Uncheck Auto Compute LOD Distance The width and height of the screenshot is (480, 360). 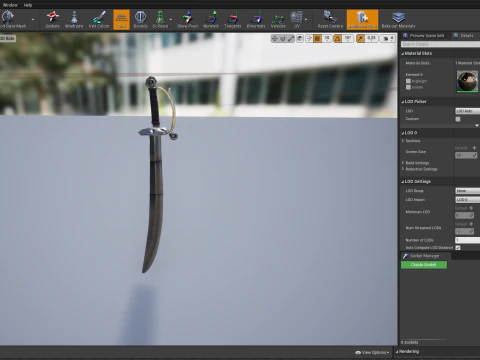458,248
